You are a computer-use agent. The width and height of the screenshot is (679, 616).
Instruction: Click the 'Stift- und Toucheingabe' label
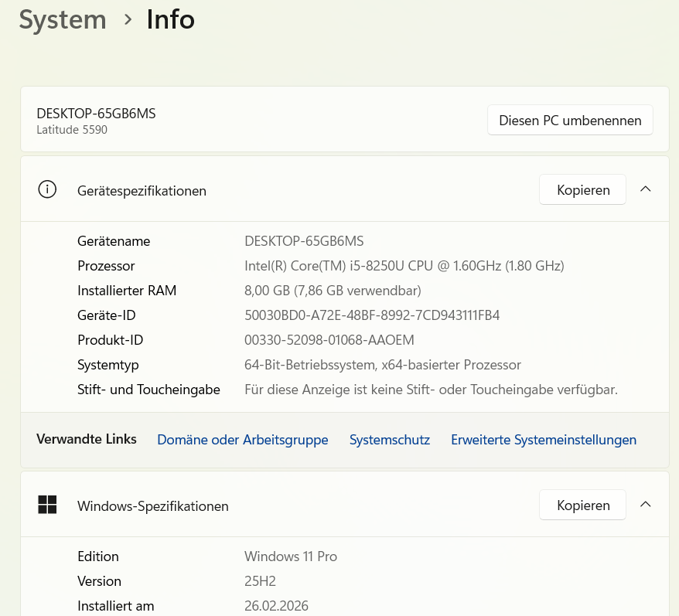(x=148, y=390)
